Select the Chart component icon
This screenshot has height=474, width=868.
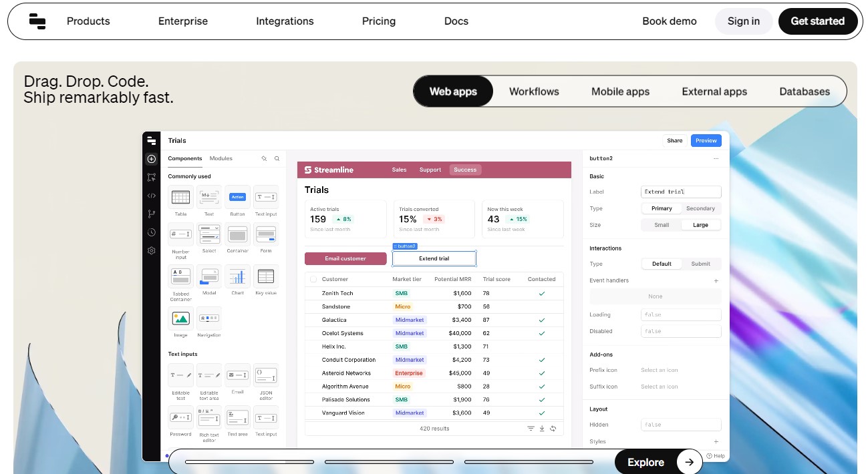tap(237, 276)
